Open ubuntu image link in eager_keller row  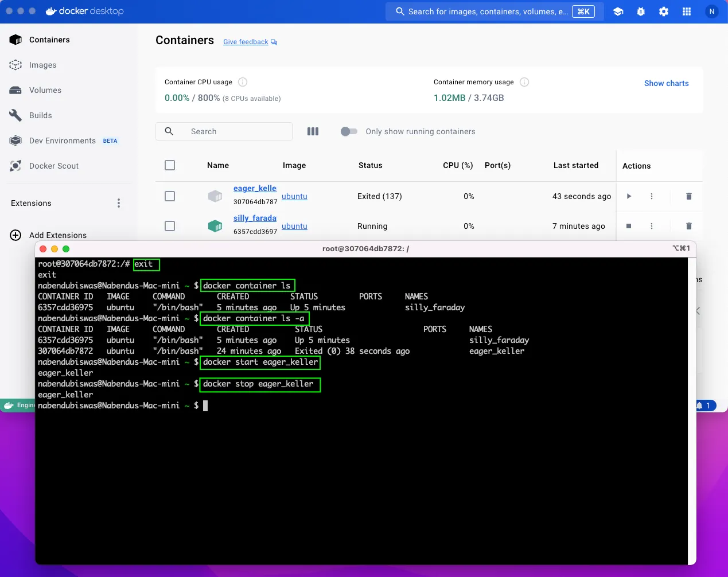pyautogui.click(x=294, y=196)
